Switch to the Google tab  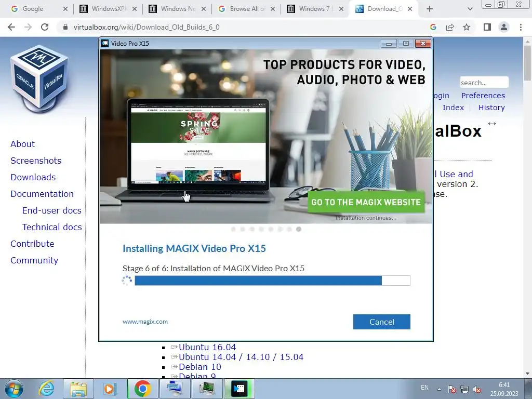tap(33, 9)
